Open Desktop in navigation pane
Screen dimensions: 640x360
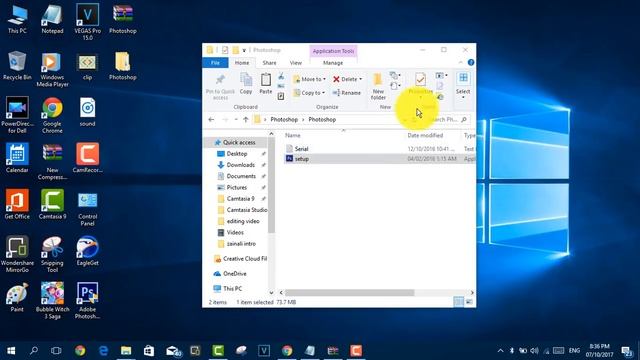237,154
